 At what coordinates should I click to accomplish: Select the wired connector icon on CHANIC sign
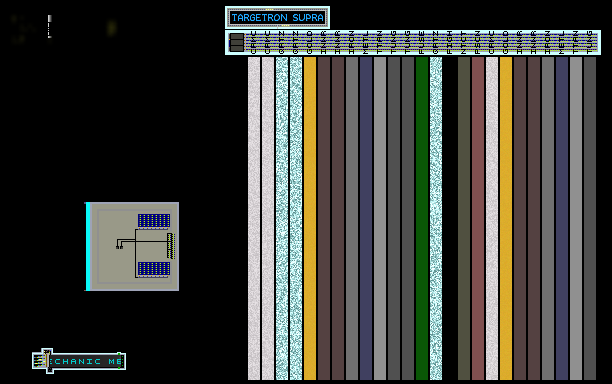pyautogui.click(x=42, y=361)
